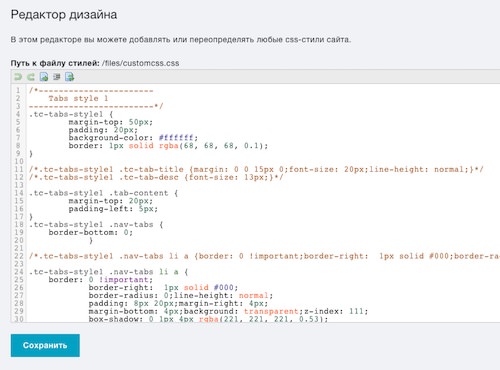Click the stylesheet path /files/customcss.css

(x=140, y=63)
